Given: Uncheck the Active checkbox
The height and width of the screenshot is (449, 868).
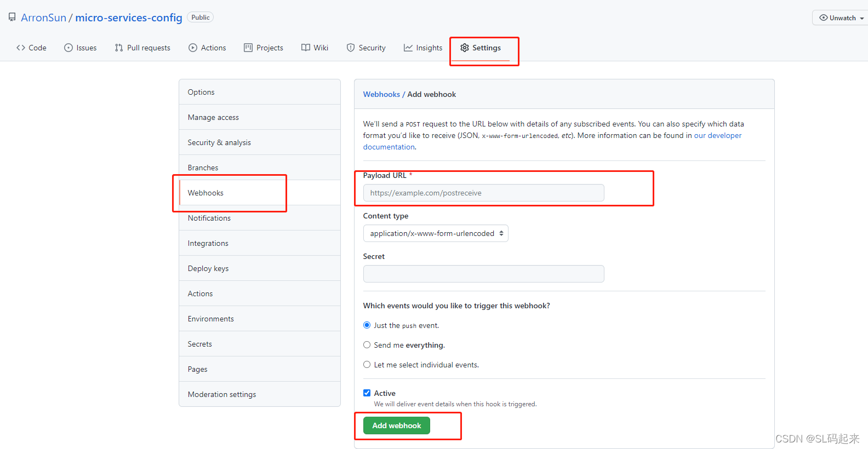Looking at the screenshot, I should click(x=367, y=393).
